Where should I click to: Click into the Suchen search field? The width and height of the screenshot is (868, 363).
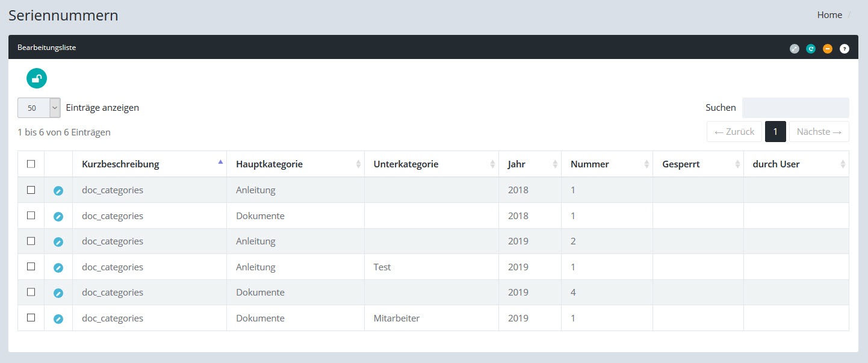point(795,108)
